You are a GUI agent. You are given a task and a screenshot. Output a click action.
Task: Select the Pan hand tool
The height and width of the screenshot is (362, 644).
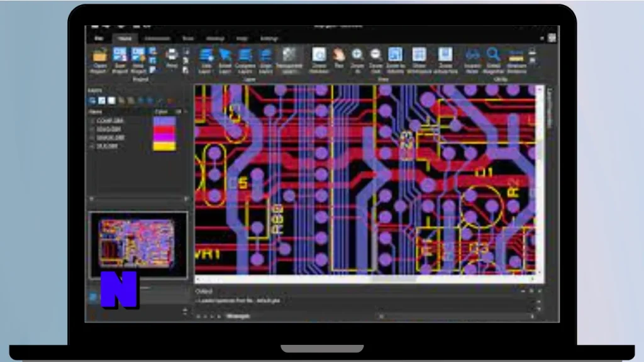click(338, 57)
